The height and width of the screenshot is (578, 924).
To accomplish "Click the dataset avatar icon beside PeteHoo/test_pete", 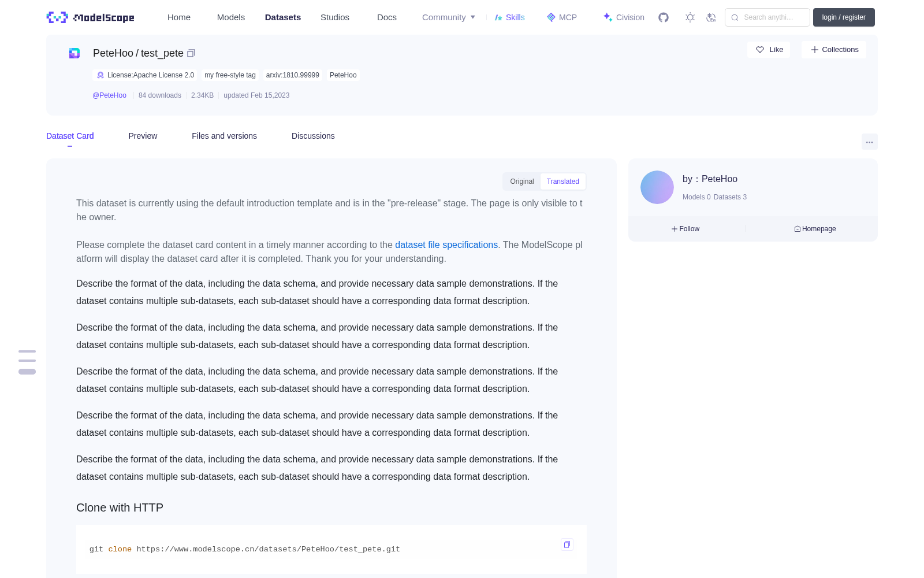I will coord(74,53).
